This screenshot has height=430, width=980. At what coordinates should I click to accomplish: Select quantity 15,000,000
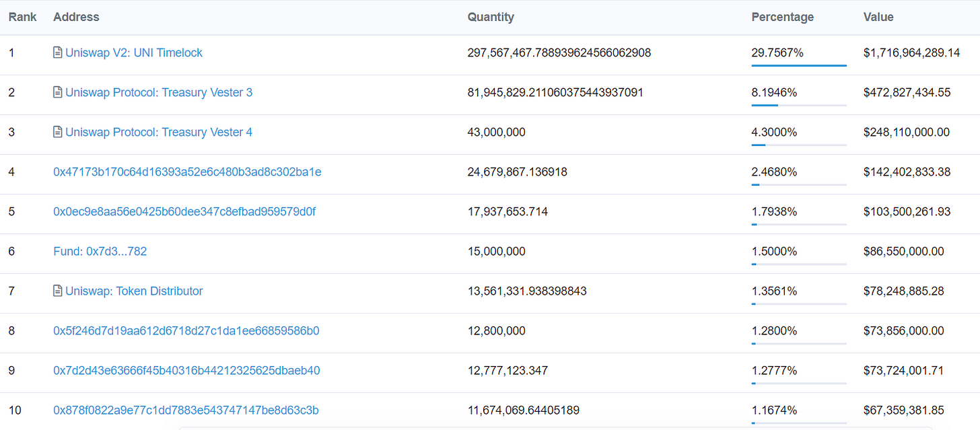point(497,251)
